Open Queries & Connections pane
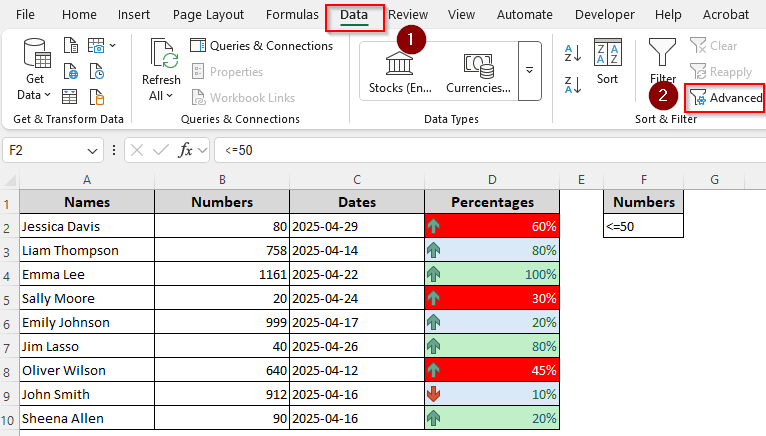Screen dimensions: 766x436 pos(261,45)
